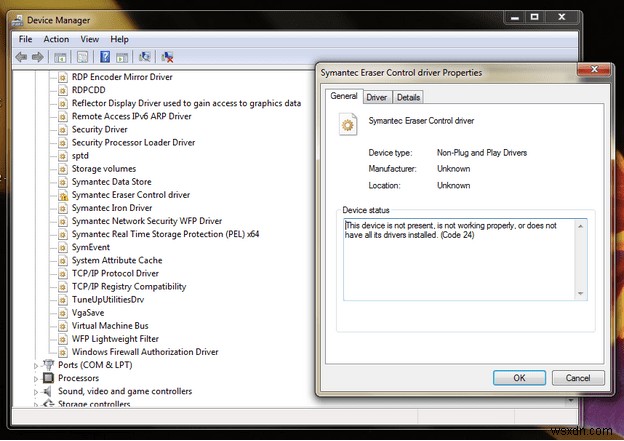624x441 pixels.
Task: Click the Show/Hide Console Tree toolbar icon
Action: pyautogui.click(x=61, y=57)
